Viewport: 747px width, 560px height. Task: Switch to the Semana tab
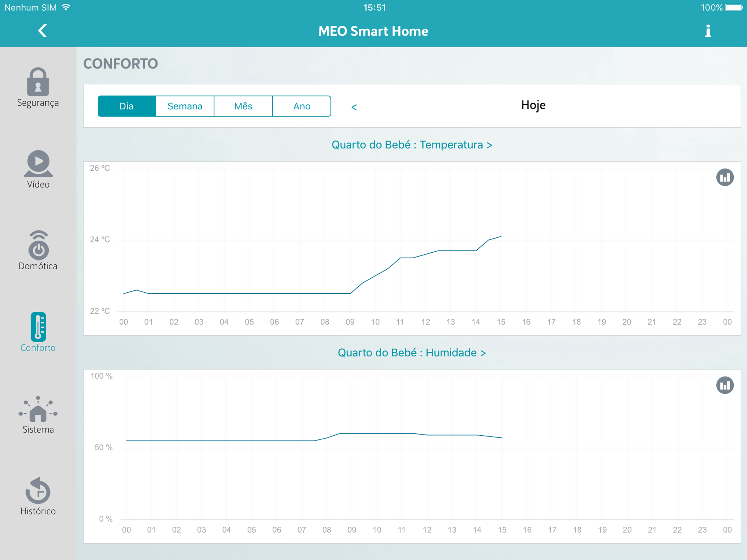(x=185, y=106)
